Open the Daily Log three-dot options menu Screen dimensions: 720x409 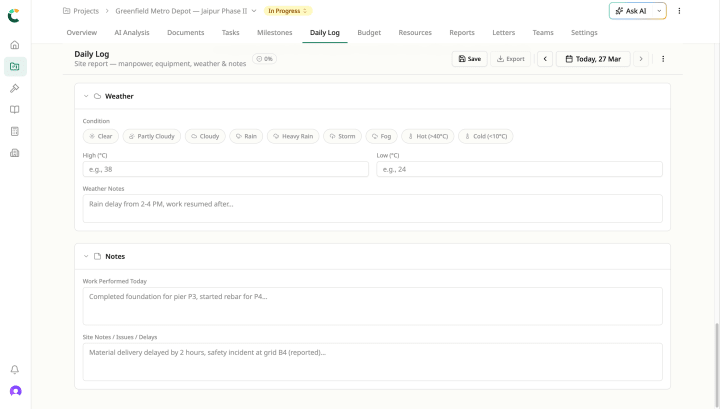pos(663,59)
